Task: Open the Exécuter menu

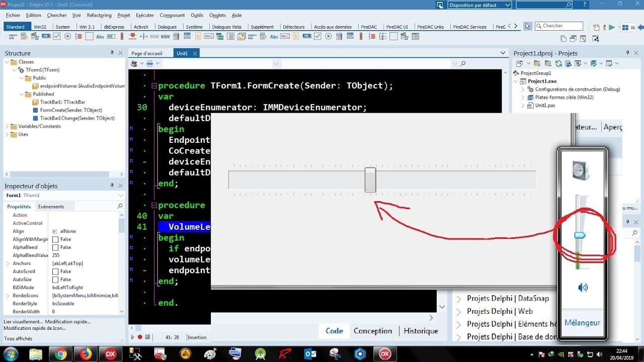Action: (145, 15)
